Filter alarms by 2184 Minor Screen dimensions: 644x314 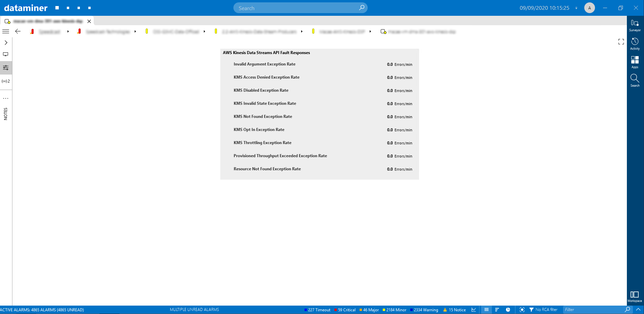pos(395,310)
